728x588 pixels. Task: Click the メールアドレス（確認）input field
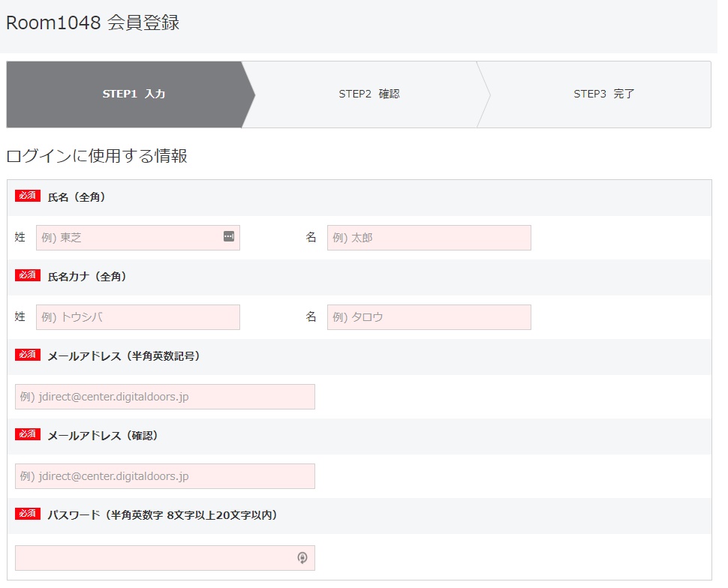click(x=165, y=476)
